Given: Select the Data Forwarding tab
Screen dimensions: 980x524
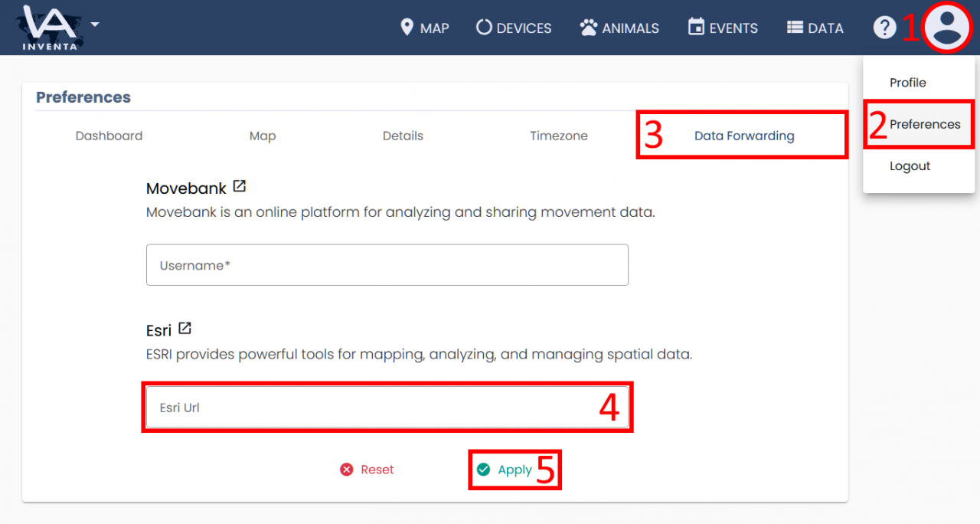Looking at the screenshot, I should (743, 136).
